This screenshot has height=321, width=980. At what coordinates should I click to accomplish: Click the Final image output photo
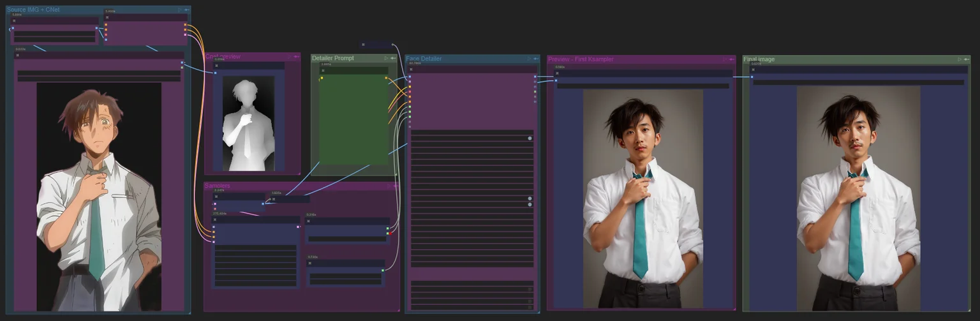click(x=858, y=198)
